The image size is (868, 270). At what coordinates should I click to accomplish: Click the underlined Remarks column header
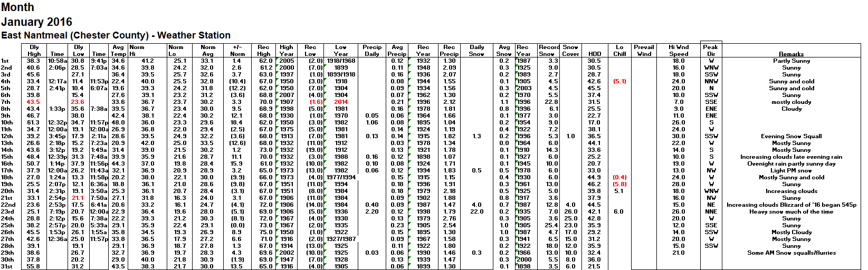pos(791,54)
